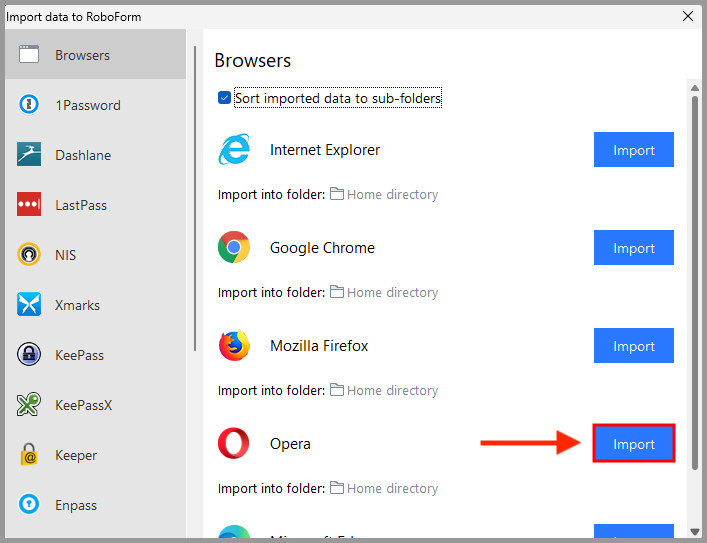Click the red LastPass icon

[x=29, y=204]
